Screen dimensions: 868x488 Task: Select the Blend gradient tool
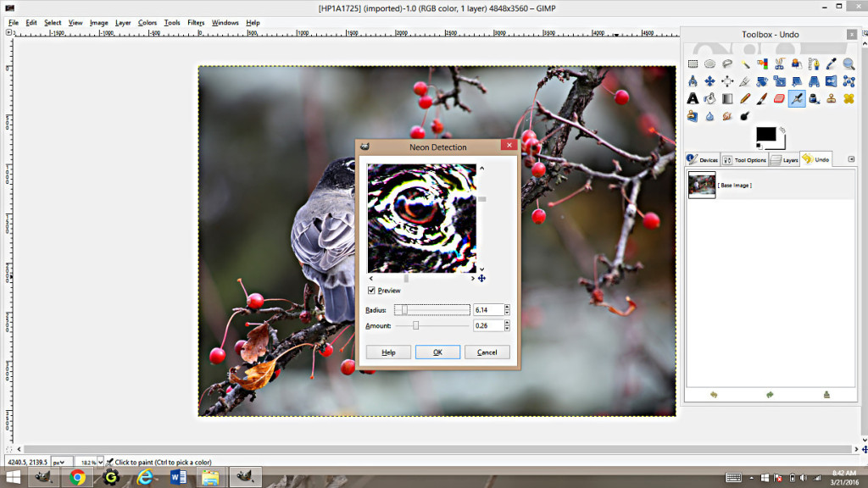727,97
